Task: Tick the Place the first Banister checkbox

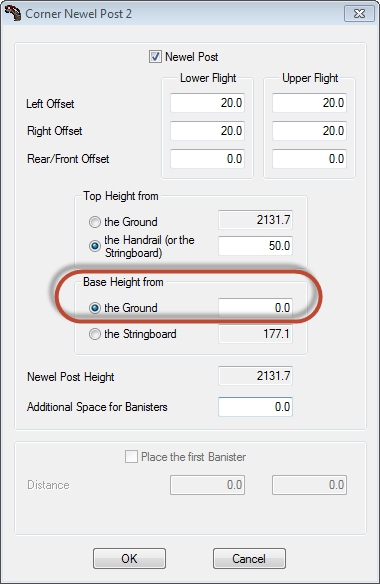Action: pyautogui.click(x=131, y=457)
